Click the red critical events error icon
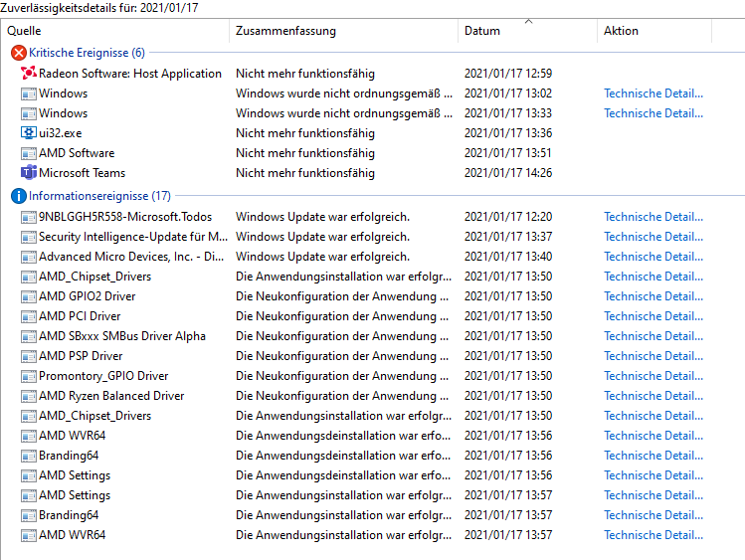The image size is (745, 560). 19,53
